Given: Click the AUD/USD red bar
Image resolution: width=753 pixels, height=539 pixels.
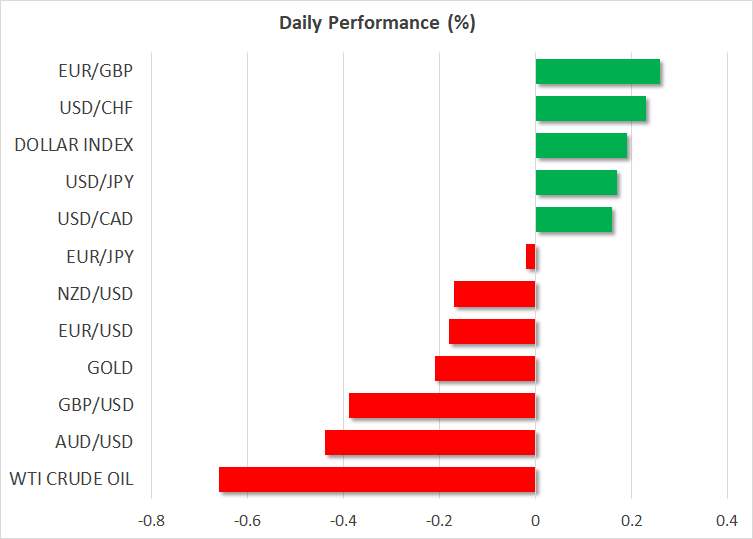Looking at the screenshot, I should point(430,442).
